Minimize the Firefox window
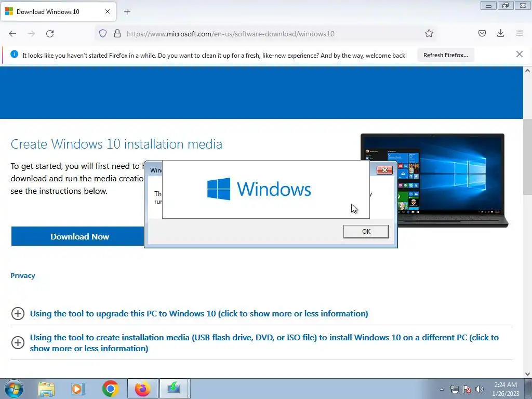The width and height of the screenshot is (532, 399). click(x=488, y=6)
